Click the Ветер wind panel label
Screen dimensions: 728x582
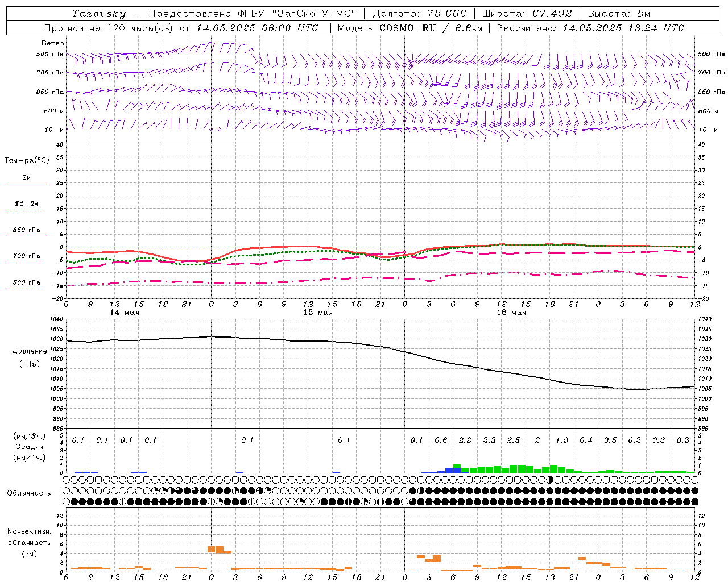(x=53, y=43)
